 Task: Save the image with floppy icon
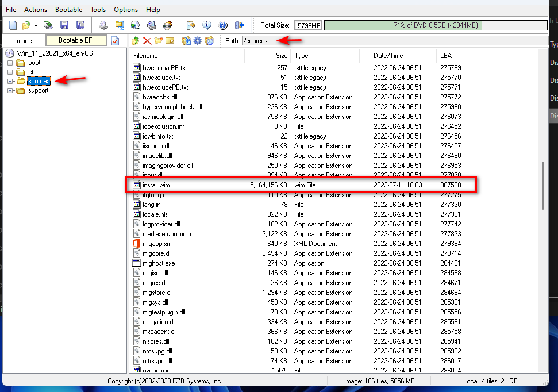point(64,25)
